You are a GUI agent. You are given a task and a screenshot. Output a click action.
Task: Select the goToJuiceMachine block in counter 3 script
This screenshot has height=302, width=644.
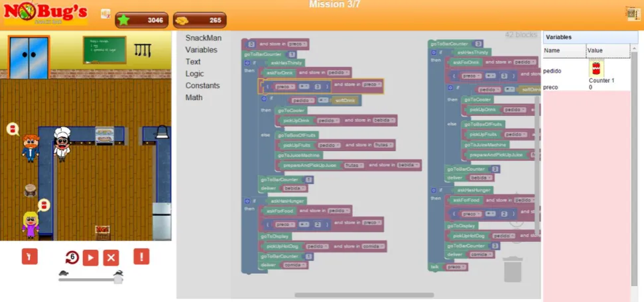click(486, 145)
